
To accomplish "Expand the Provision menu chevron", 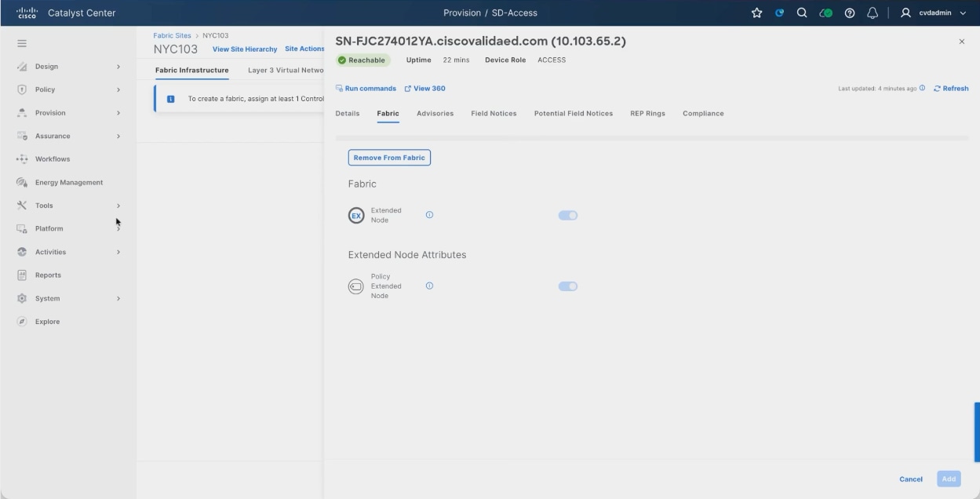I will point(118,113).
